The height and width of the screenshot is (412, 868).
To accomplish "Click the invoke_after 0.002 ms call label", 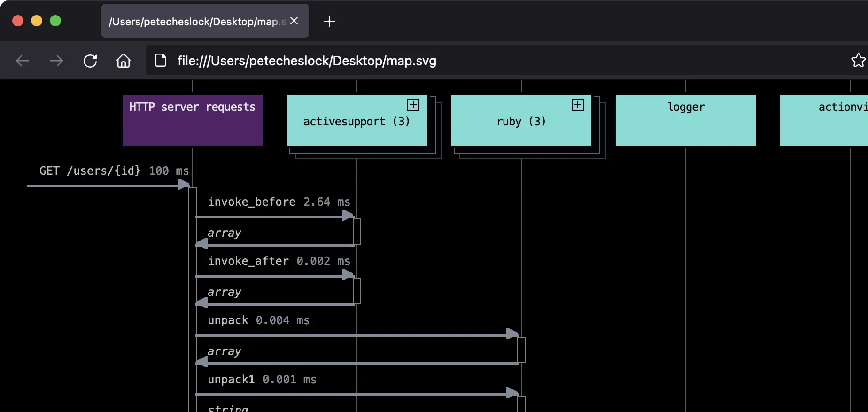I will (279, 261).
